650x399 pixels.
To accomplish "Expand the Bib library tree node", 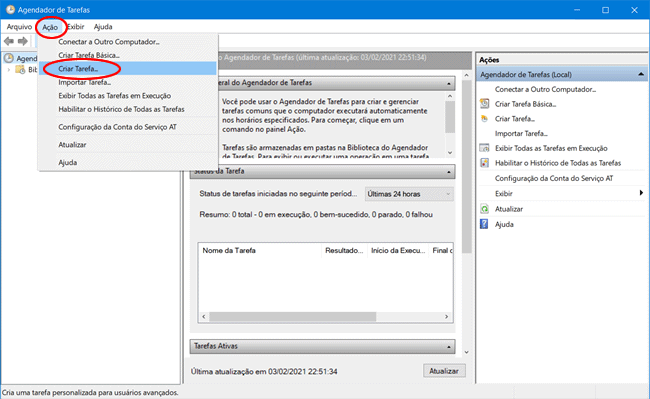I will pyautogui.click(x=9, y=70).
